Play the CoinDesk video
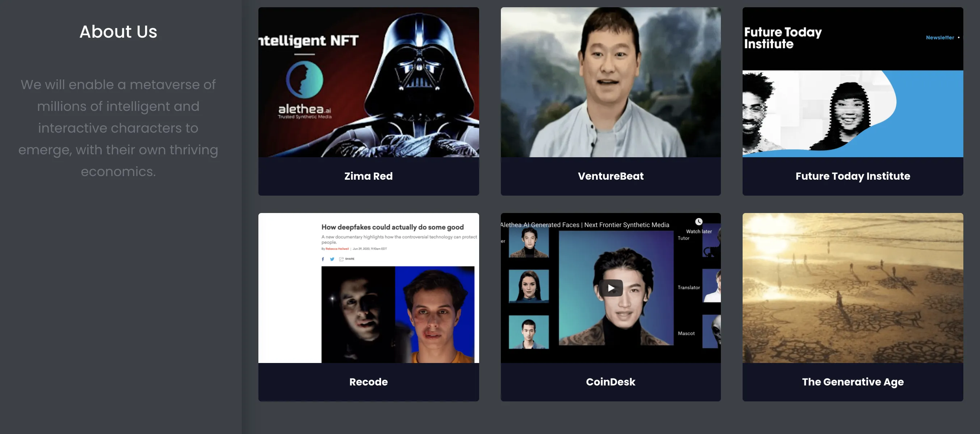 [x=611, y=288]
